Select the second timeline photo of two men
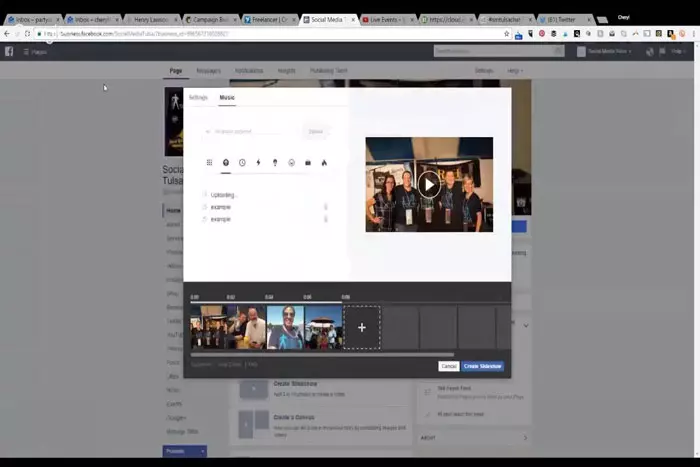 pyautogui.click(x=247, y=327)
